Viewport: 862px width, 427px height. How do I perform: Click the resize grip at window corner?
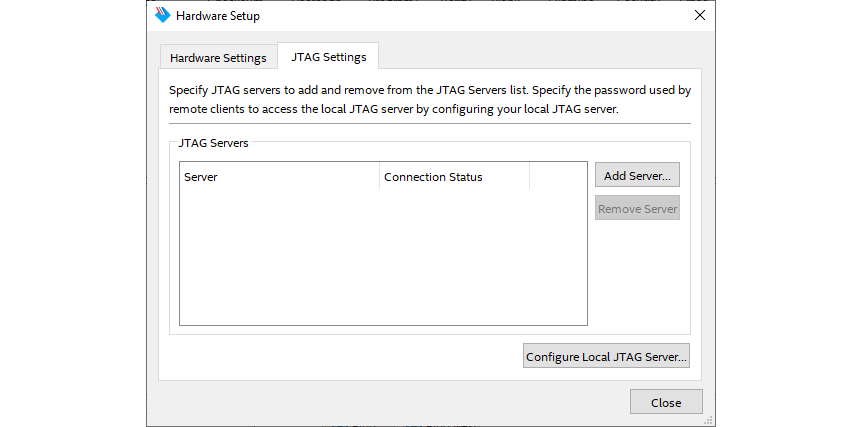point(710,421)
